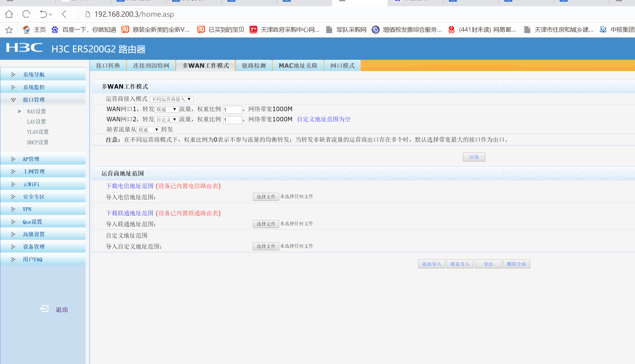Click the 下载电信地址范围 link
The image size is (635, 364).
pos(129,186)
